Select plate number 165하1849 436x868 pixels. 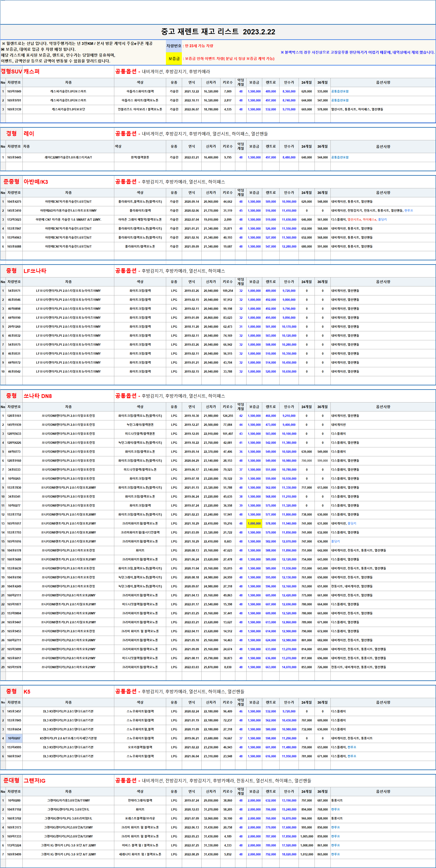point(14,91)
